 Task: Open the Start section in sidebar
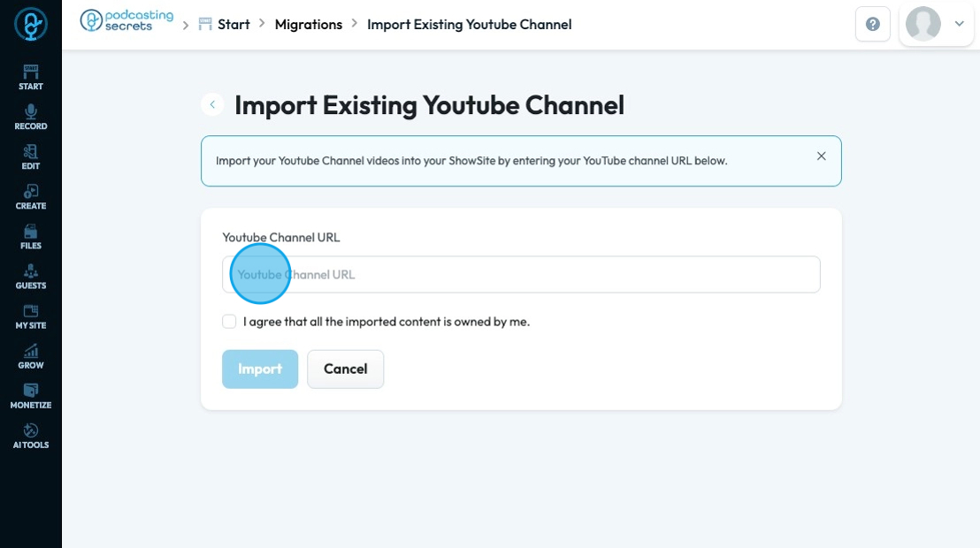click(x=31, y=78)
